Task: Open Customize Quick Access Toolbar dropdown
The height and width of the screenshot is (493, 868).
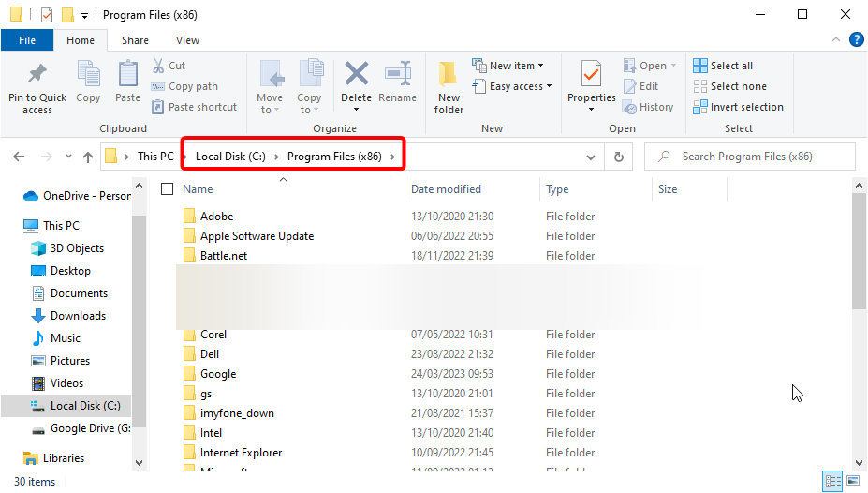Action: coord(84,16)
